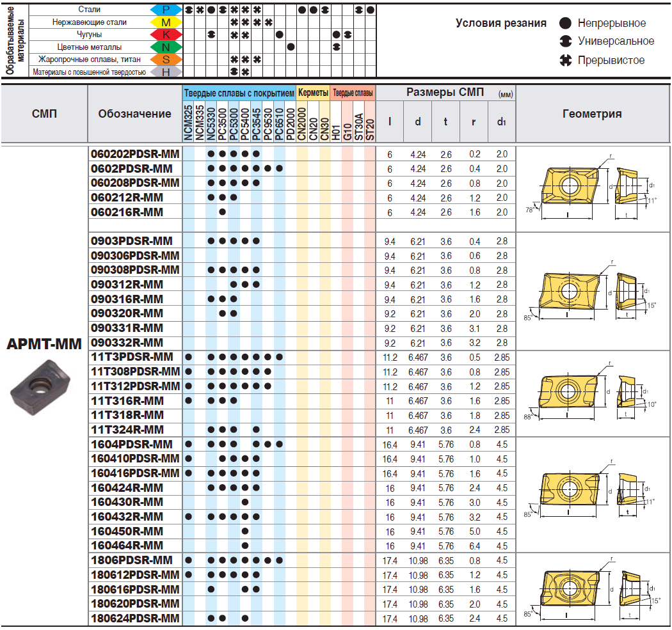This screenshot has width=672, height=630.
Task: Click the Керметы column group header
Action: [313, 93]
